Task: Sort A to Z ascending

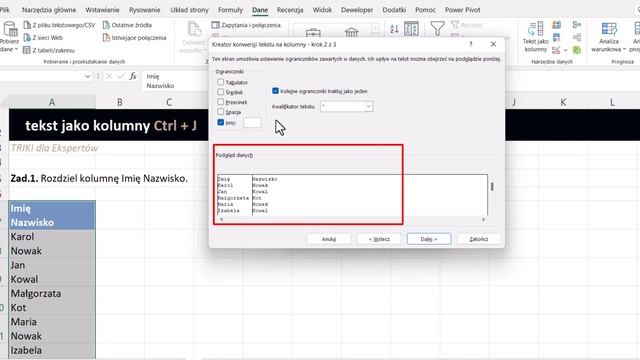Action: [394, 29]
